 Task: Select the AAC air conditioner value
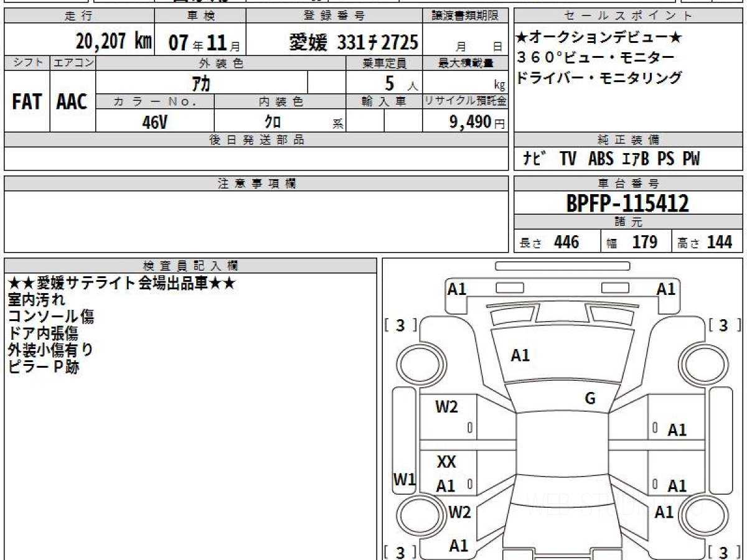tap(72, 101)
